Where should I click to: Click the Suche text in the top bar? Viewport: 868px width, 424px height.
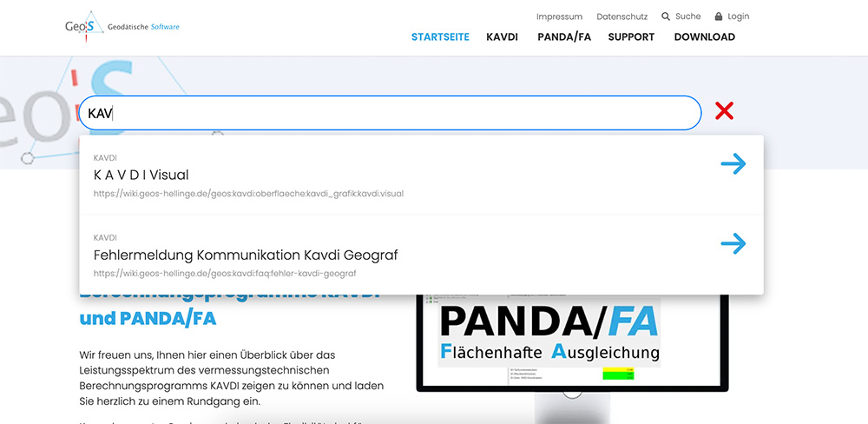(688, 17)
